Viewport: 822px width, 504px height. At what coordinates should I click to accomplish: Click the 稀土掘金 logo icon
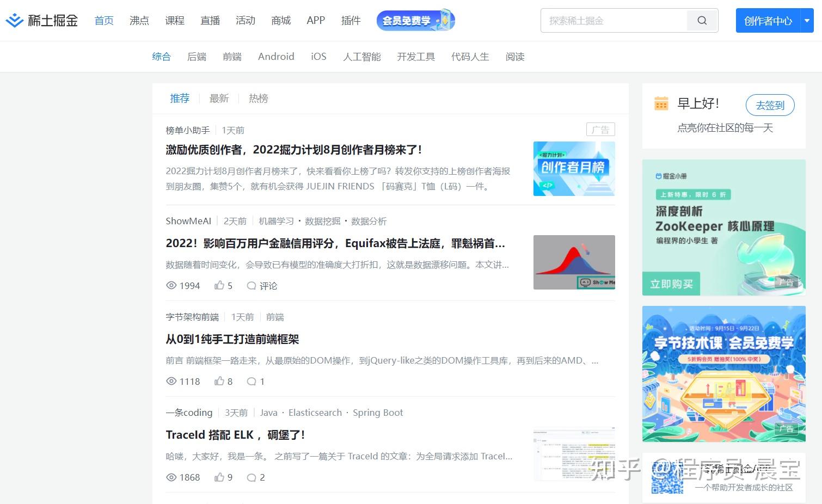(15, 21)
